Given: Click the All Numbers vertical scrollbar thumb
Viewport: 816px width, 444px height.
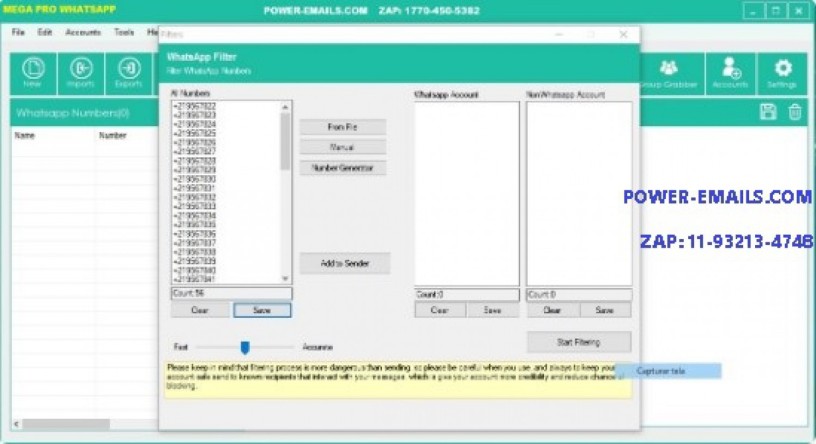Looking at the screenshot, I should [285, 141].
